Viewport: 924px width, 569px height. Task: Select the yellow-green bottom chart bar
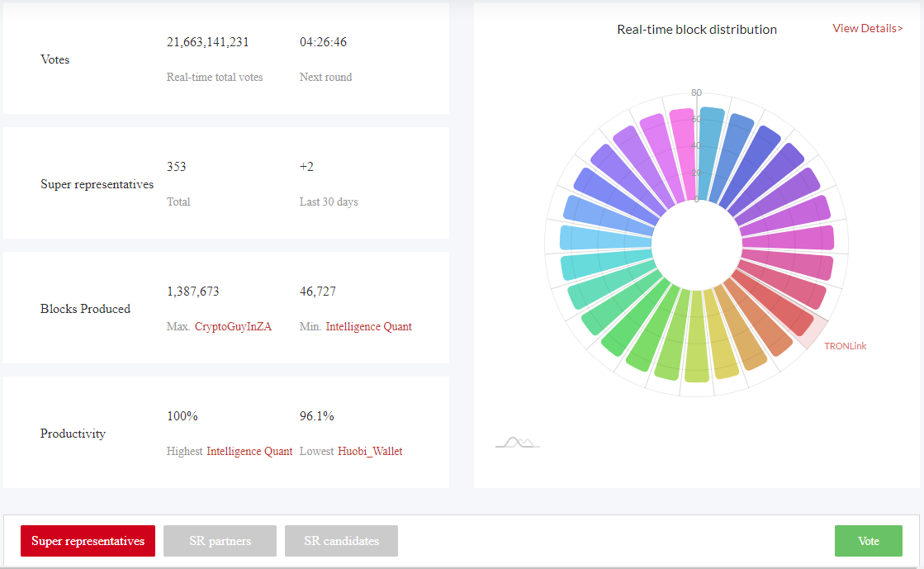697,336
